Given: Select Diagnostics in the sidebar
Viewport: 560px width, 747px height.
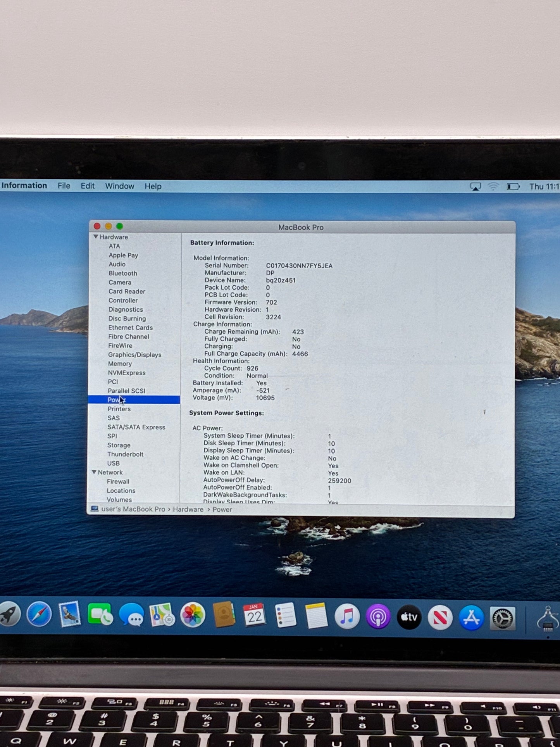Looking at the screenshot, I should tap(126, 309).
